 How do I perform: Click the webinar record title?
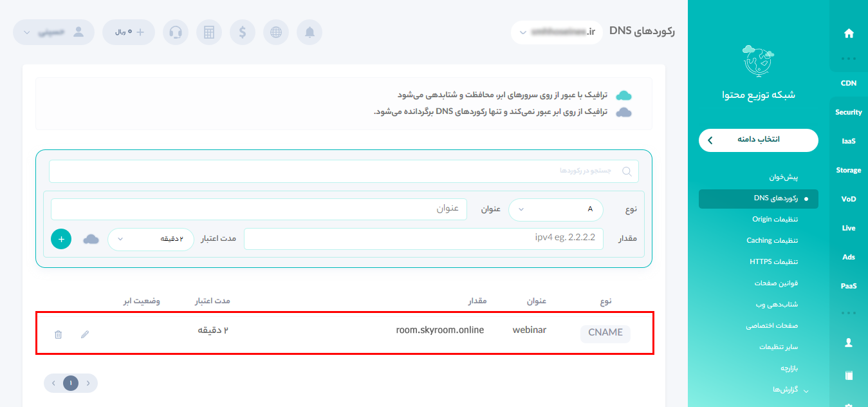[530, 330]
